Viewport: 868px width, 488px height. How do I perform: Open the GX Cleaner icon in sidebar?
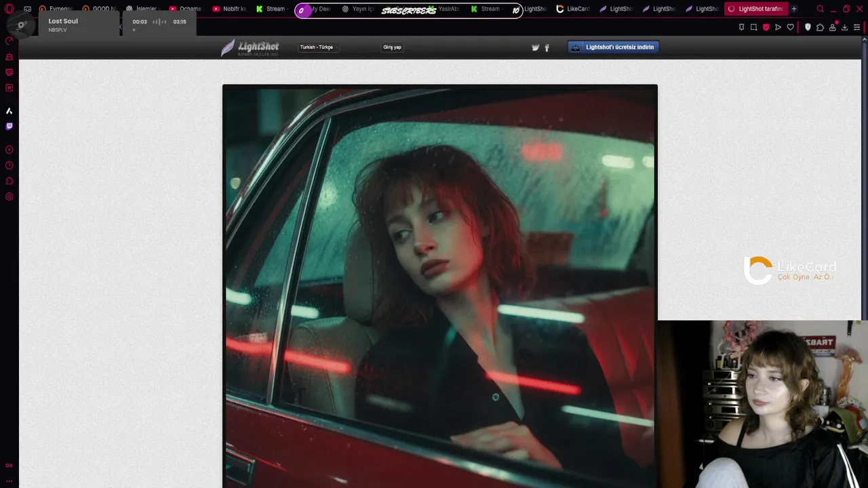tap(9, 56)
